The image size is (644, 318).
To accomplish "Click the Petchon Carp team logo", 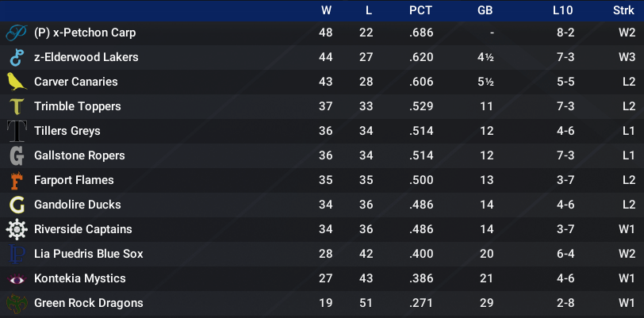I will (17, 33).
